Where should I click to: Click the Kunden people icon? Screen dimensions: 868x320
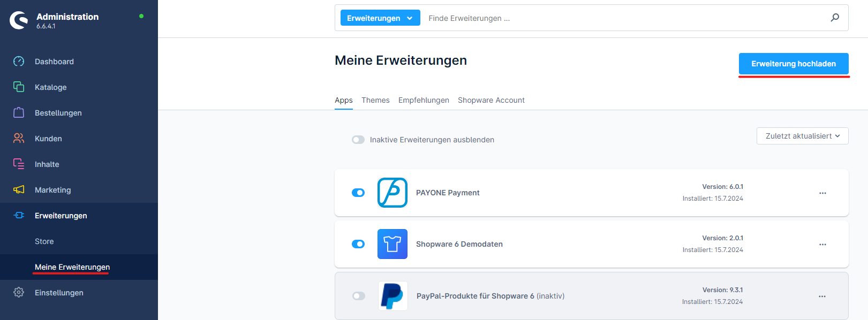pos(19,138)
